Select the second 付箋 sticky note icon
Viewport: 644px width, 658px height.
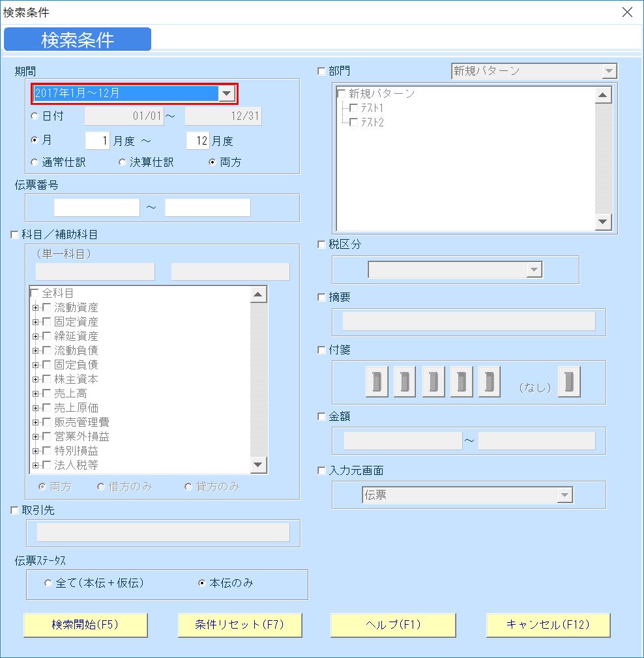point(404,382)
